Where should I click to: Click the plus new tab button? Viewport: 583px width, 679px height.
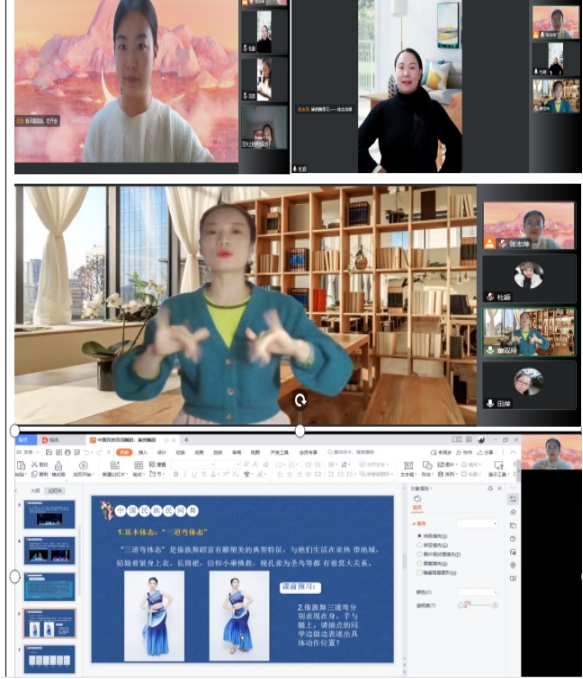point(186,440)
